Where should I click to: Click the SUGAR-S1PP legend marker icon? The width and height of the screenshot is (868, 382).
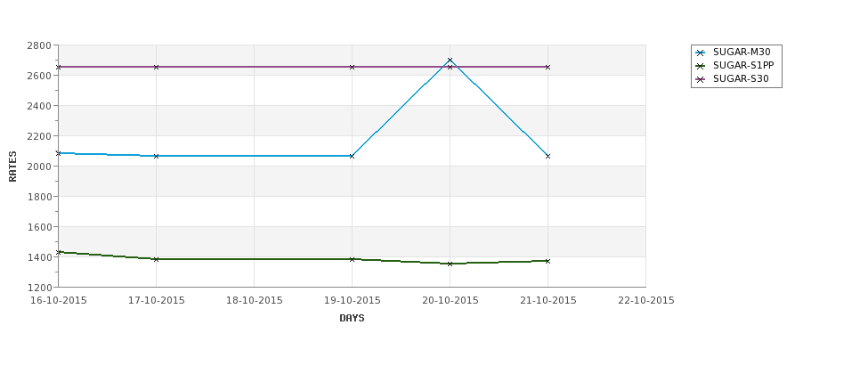pos(701,67)
